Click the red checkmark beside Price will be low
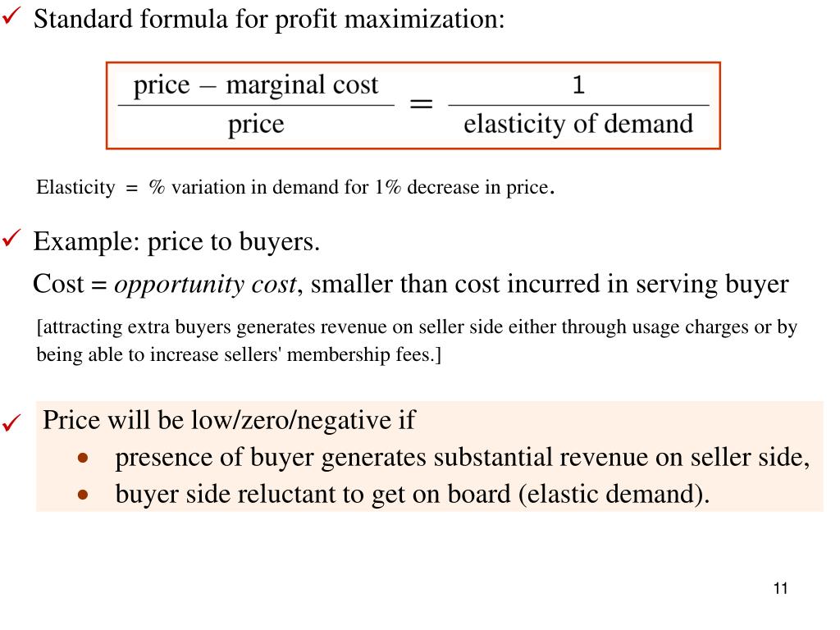The height and width of the screenshot is (630, 840). pos(11,422)
